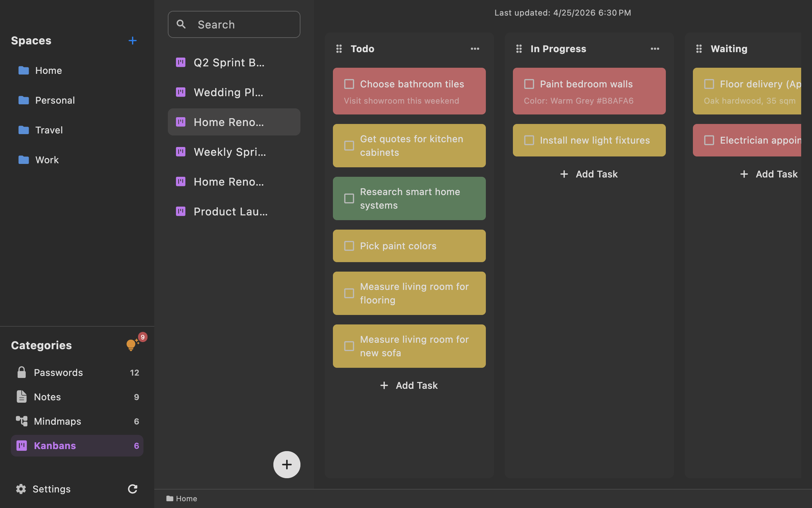Click the Home breadcrumb at bottom
Screen dimensions: 812x508
182,499
